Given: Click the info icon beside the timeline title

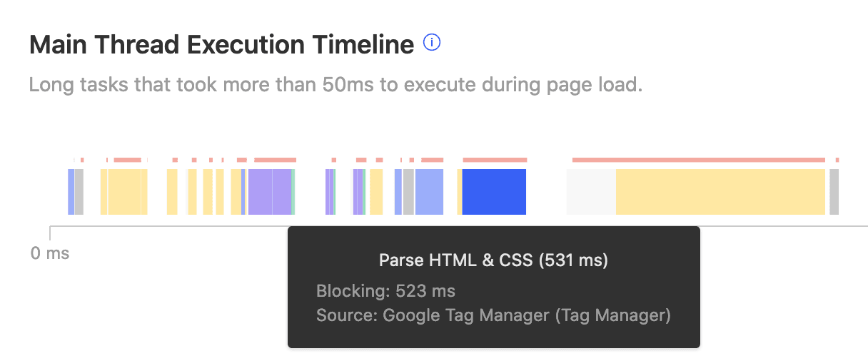Looking at the screenshot, I should point(432,44).
